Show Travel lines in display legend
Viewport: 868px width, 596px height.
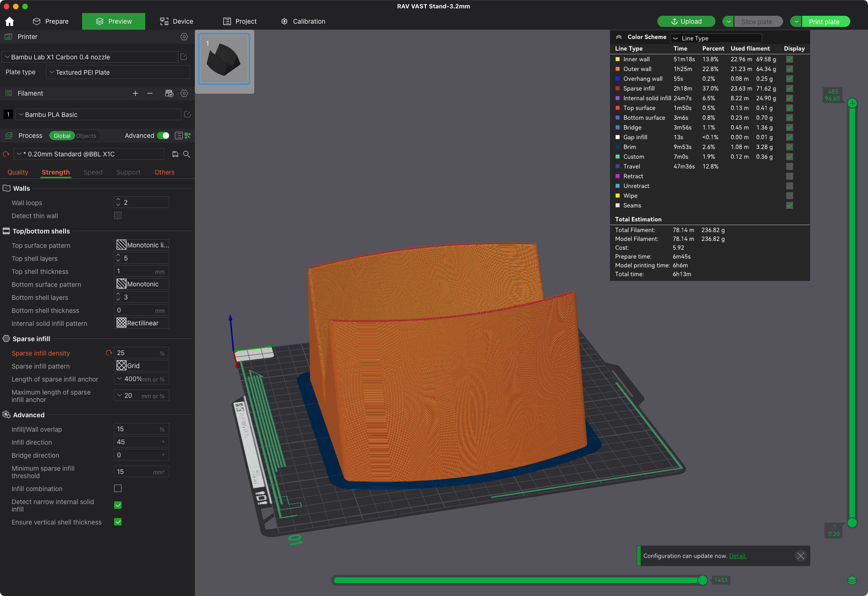[x=790, y=166]
